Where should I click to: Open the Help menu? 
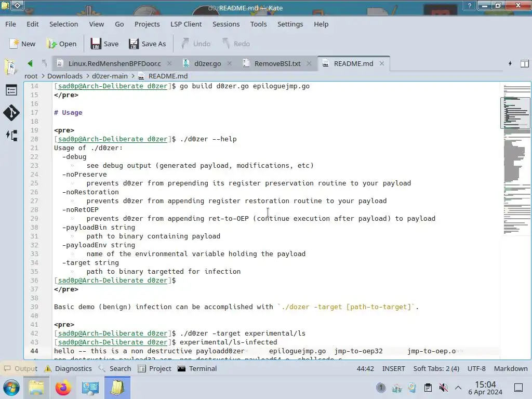coord(321,24)
